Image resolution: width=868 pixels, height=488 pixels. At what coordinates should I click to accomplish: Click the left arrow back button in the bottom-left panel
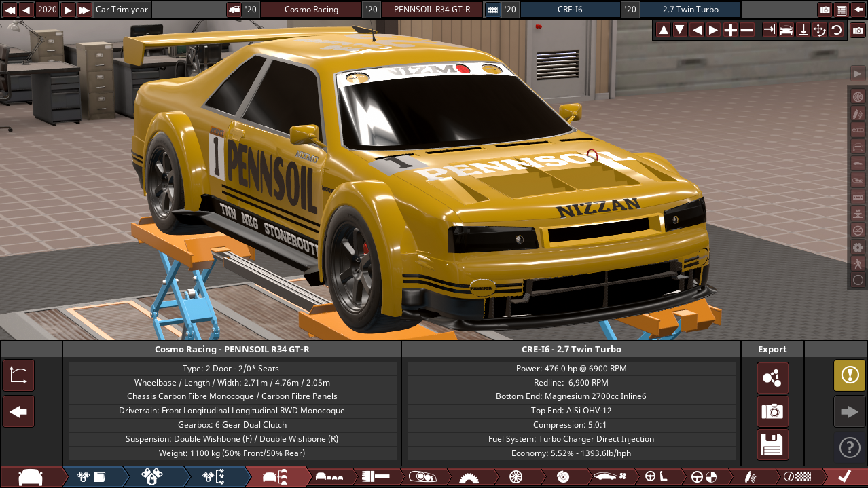[x=18, y=411]
